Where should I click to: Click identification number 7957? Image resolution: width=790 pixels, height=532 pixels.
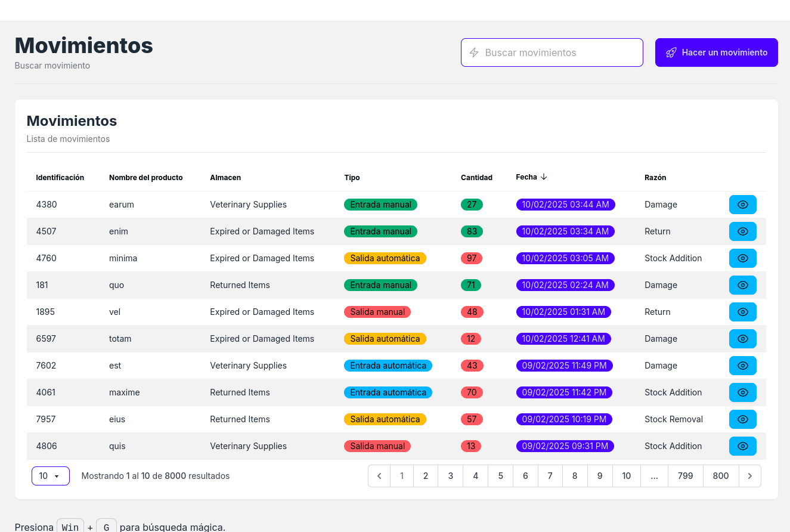tap(46, 419)
